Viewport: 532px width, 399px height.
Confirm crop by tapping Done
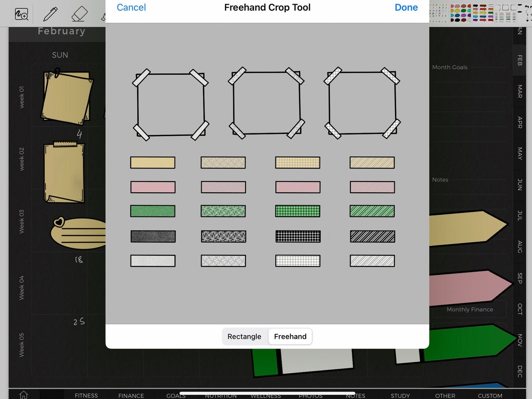406,7
